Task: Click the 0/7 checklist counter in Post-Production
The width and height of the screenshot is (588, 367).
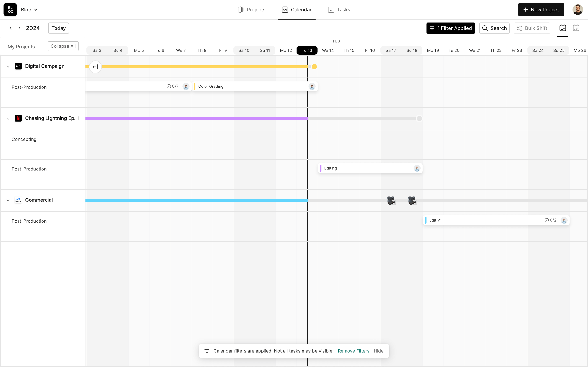Action: [173, 86]
